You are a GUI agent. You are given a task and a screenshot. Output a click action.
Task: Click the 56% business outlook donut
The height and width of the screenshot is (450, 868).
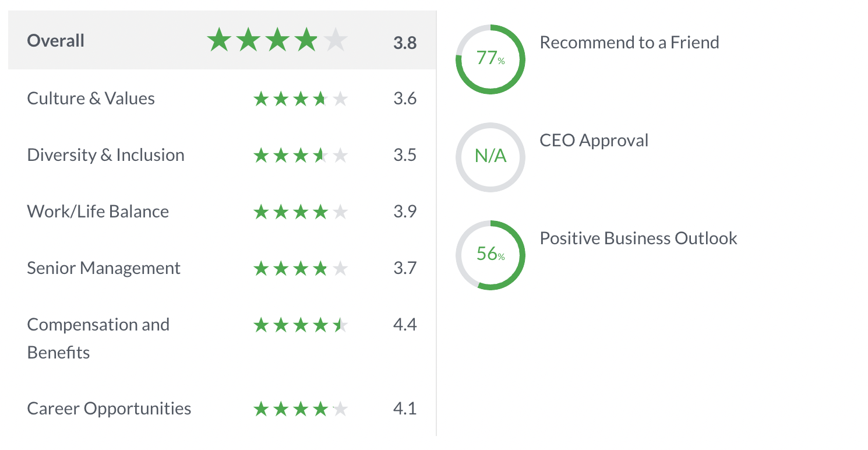(x=491, y=255)
